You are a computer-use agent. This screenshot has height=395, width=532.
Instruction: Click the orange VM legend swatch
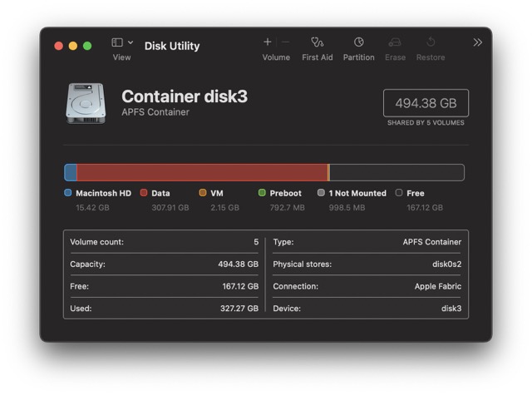coord(203,193)
